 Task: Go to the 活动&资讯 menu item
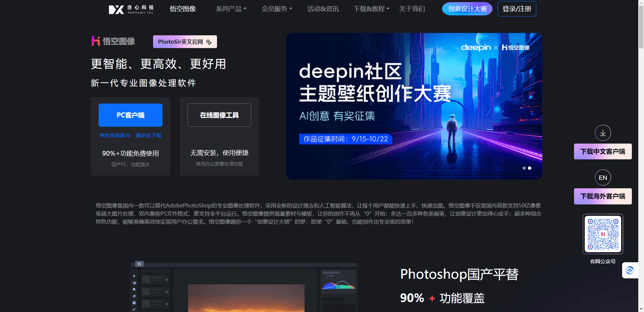323,9
